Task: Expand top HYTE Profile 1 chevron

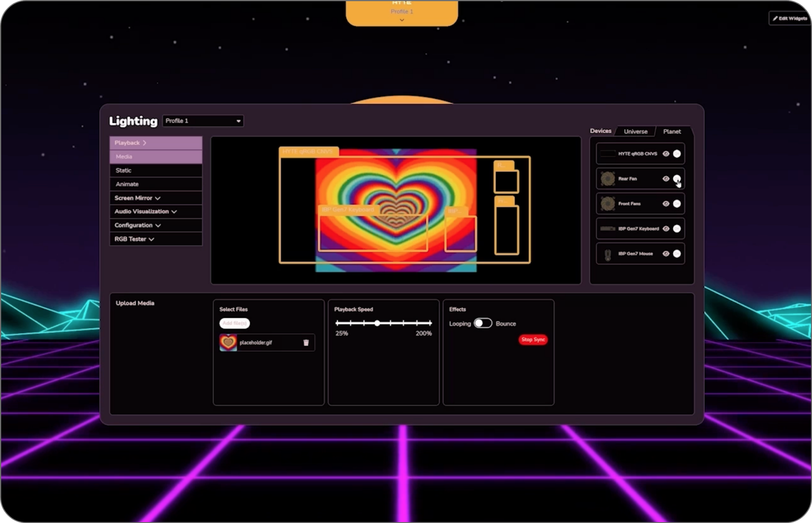Action: click(x=402, y=20)
